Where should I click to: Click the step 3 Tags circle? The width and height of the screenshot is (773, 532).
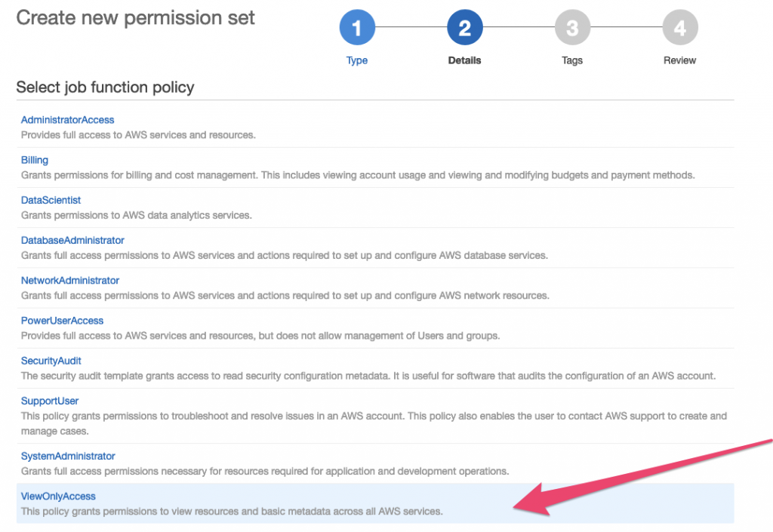[572, 29]
